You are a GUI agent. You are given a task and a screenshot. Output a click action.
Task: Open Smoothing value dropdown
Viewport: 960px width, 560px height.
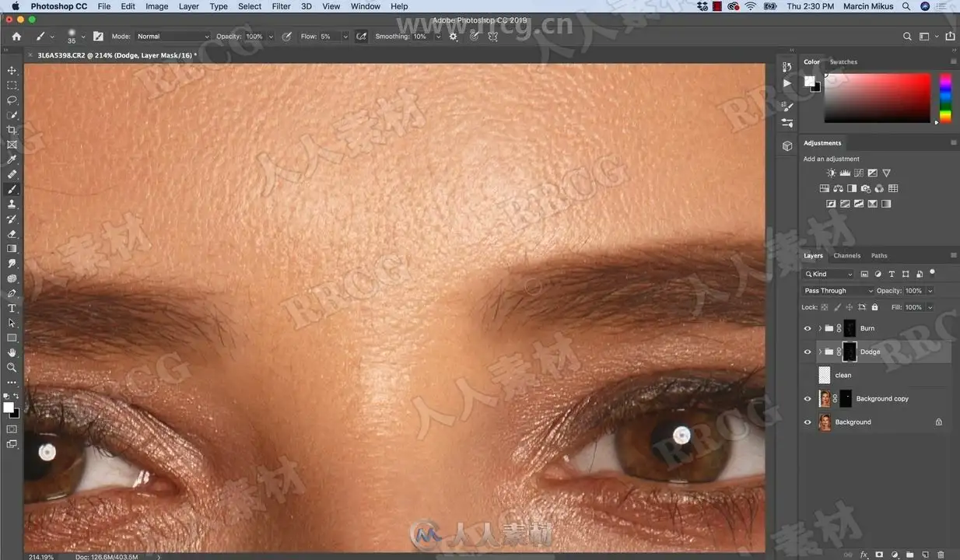[x=438, y=37]
